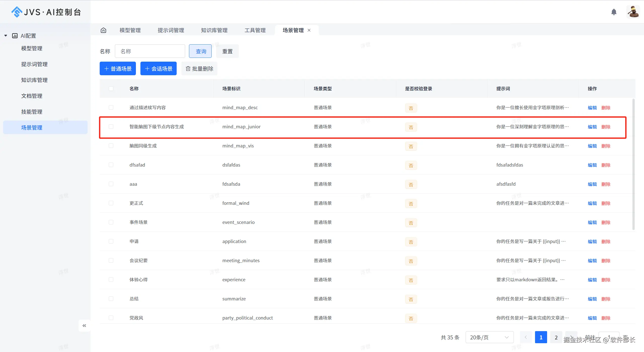
Task: Click the AI配置 menu icon
Action: click(x=15, y=36)
